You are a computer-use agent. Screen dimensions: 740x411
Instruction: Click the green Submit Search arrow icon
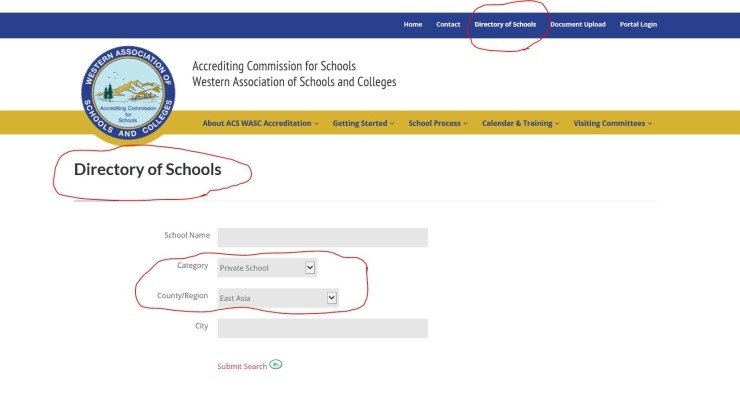click(276, 365)
